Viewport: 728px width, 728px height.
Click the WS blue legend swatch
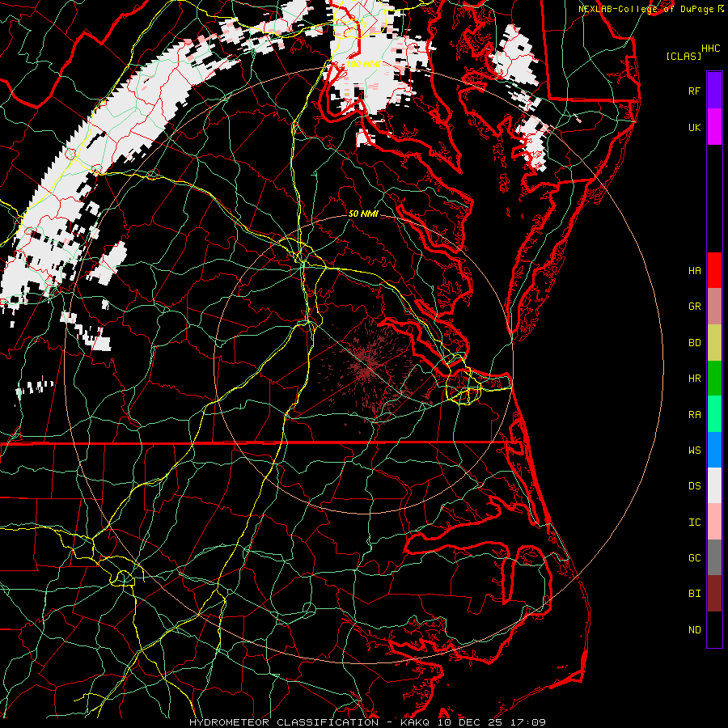[x=714, y=450]
